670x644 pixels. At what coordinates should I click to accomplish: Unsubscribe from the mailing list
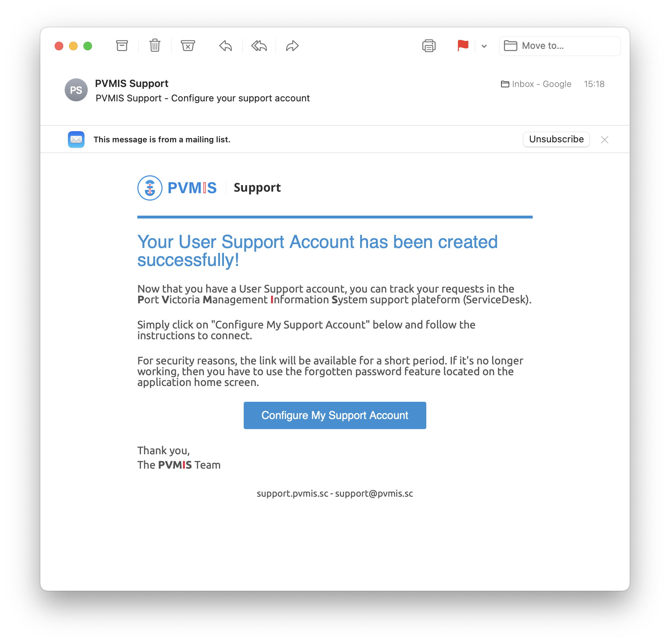(x=556, y=139)
